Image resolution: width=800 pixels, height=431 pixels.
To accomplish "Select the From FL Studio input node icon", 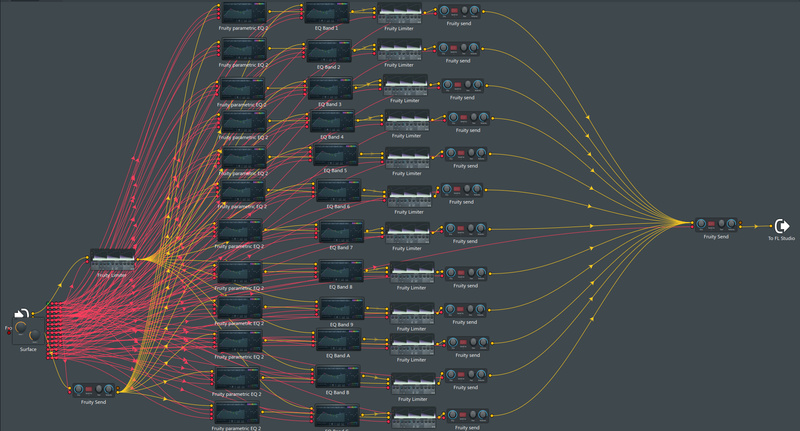I will click(x=21, y=313).
